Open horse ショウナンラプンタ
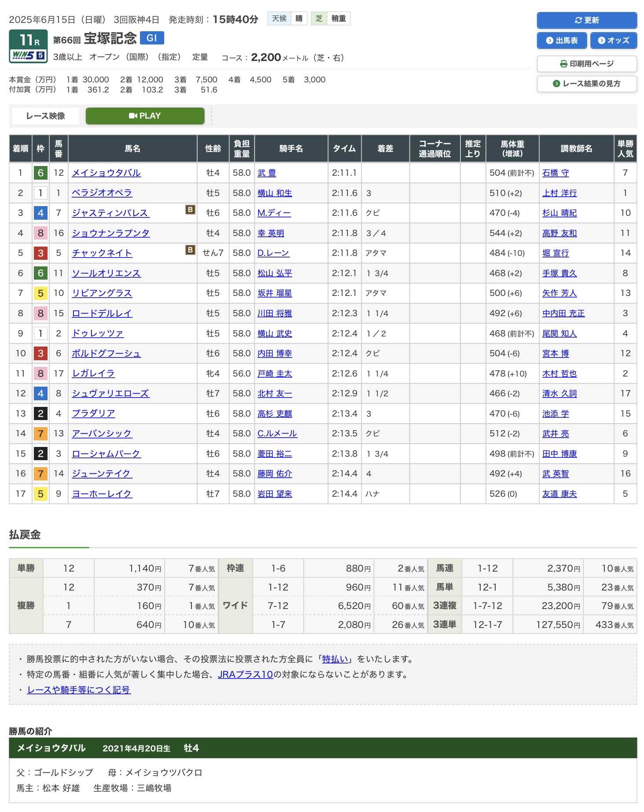The image size is (644, 812). pos(110,233)
